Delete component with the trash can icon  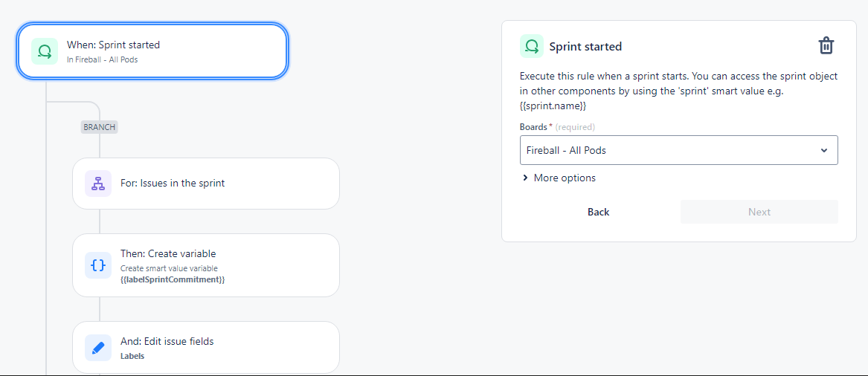826,46
